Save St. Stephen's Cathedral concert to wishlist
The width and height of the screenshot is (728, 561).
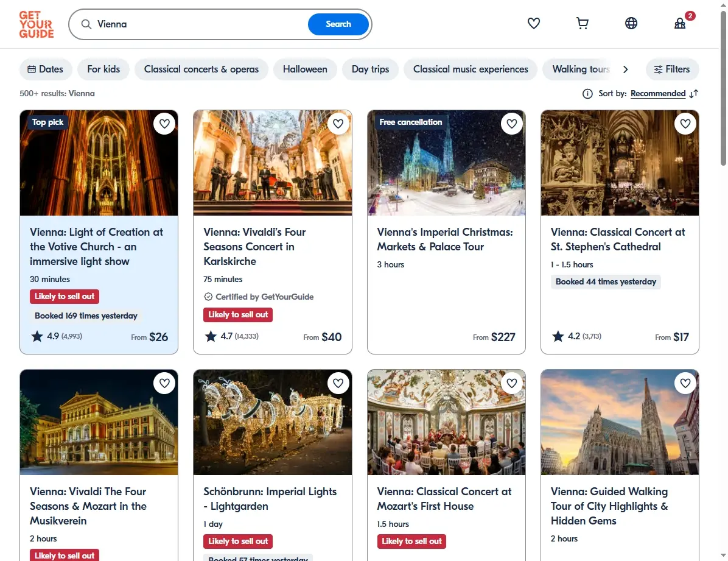(x=685, y=124)
